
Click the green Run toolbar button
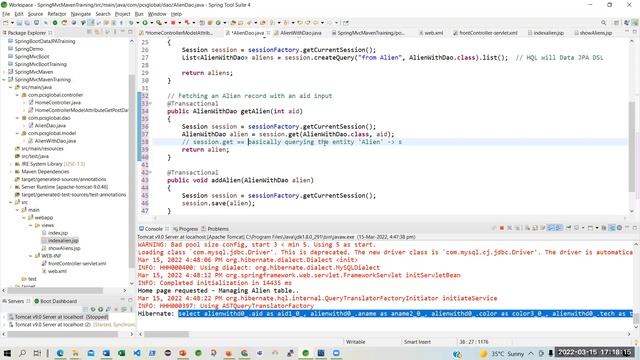pos(145,23)
